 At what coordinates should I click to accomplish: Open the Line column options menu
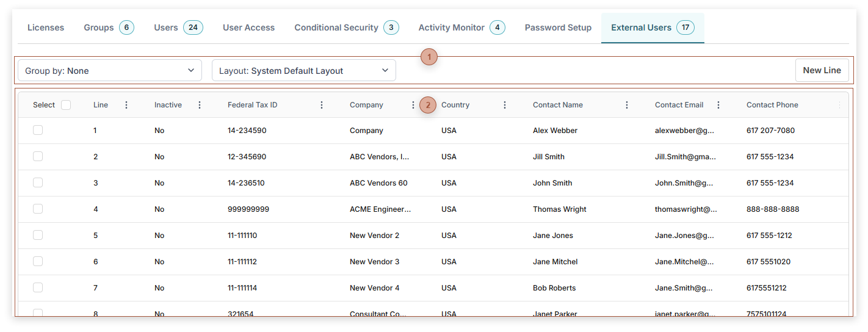click(126, 105)
